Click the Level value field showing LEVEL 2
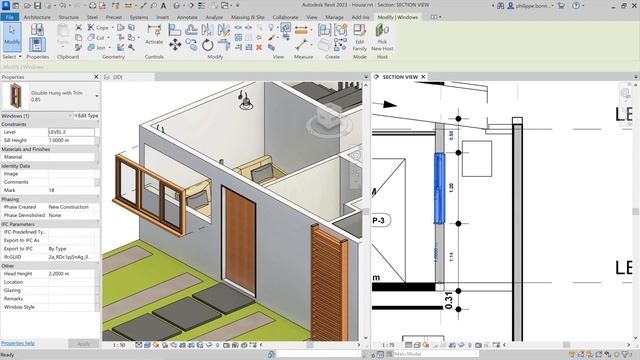 (71, 132)
